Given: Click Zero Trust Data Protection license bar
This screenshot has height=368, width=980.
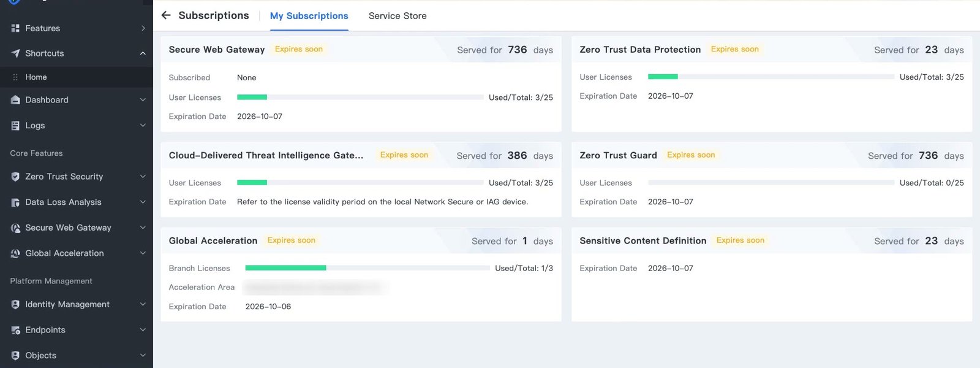Looking at the screenshot, I should point(771,77).
